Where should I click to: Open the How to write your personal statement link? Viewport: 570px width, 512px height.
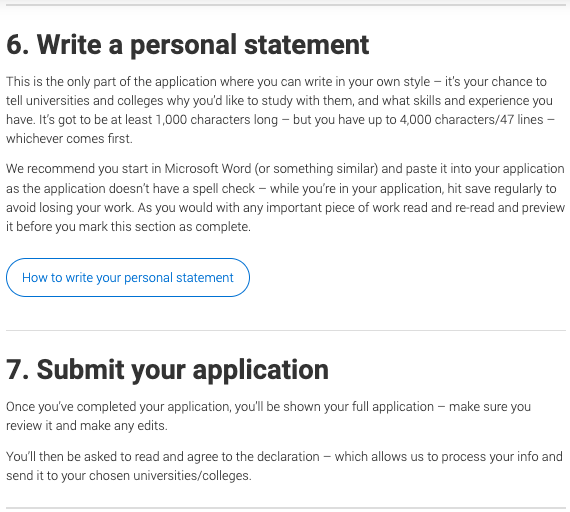click(128, 277)
